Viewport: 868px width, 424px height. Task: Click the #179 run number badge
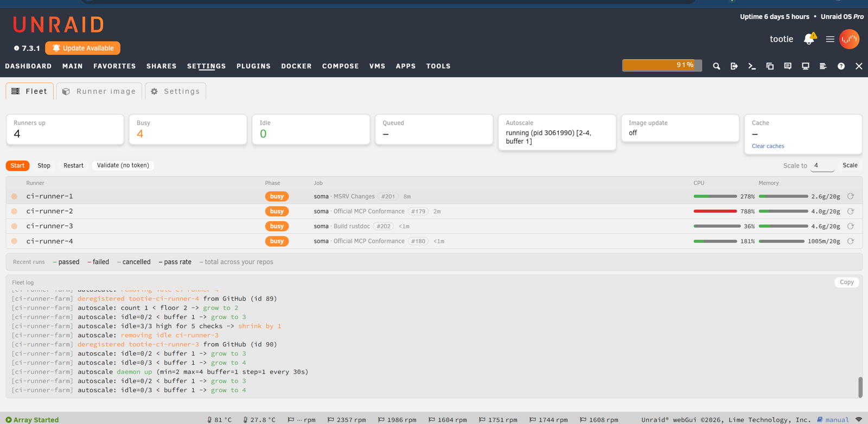pyautogui.click(x=418, y=211)
